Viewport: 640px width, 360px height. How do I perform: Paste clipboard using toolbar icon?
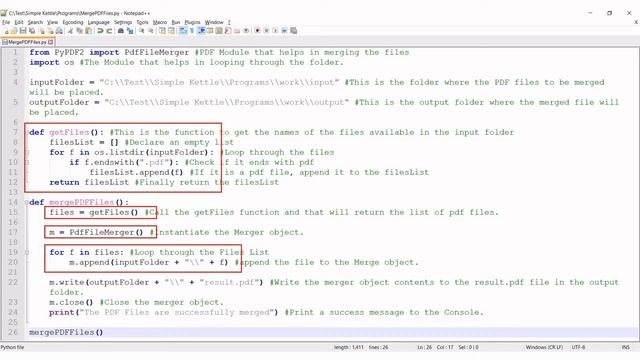88,31
